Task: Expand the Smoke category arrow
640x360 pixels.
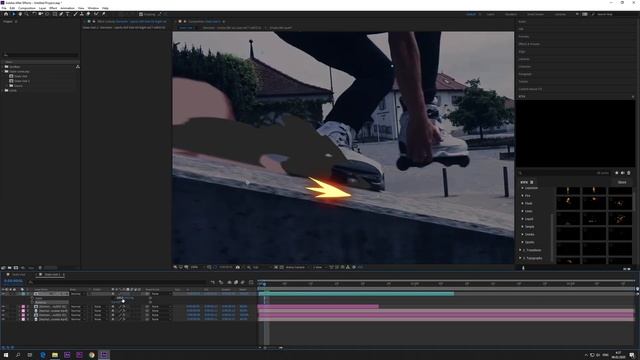Action: [x=522, y=234]
